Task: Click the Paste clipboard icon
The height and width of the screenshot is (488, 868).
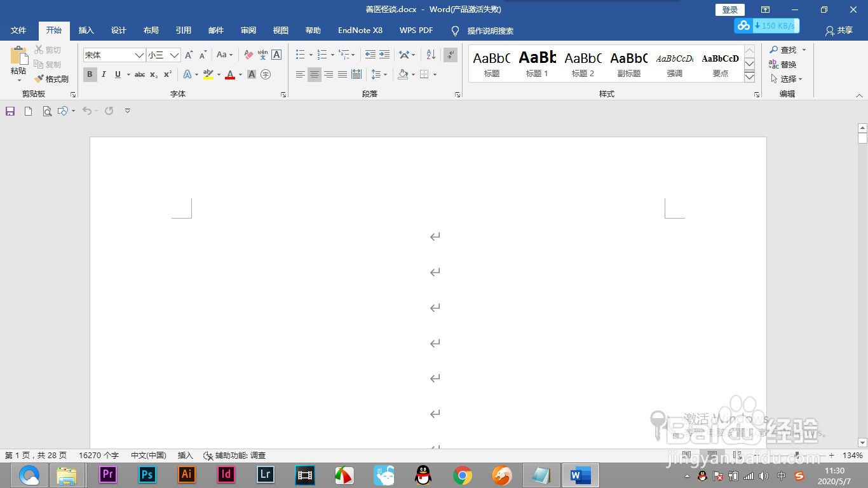Action: coord(19,55)
